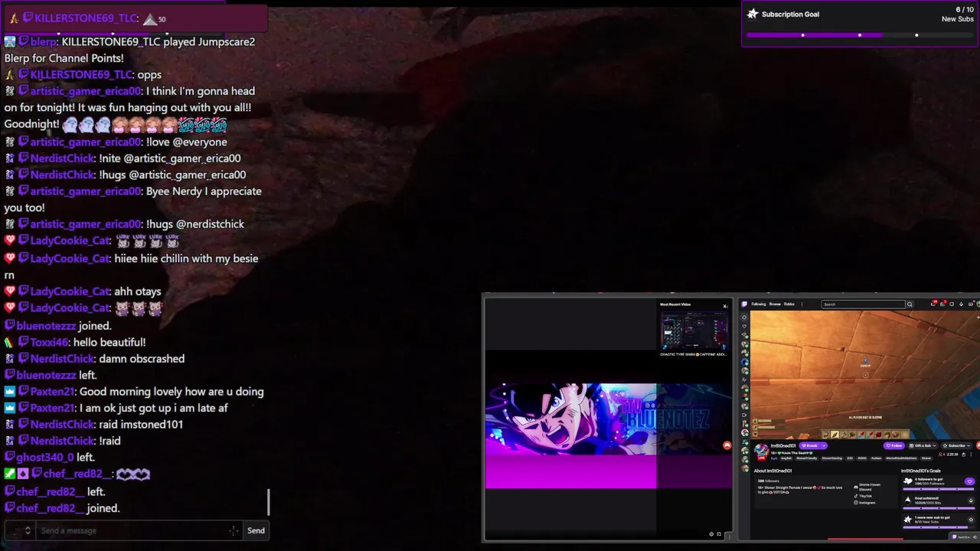The width and height of the screenshot is (980, 551).
Task: Open notifications inbox icon with red badge
Action: click(x=942, y=304)
